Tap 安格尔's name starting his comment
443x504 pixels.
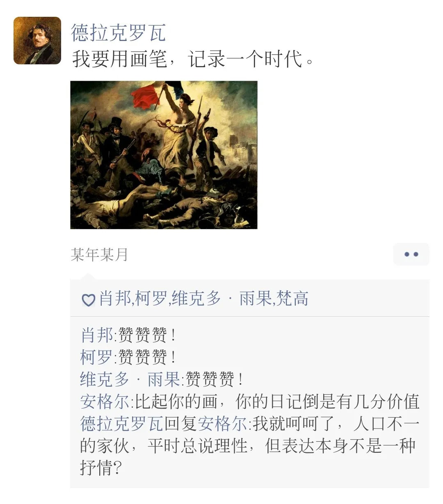coord(105,402)
